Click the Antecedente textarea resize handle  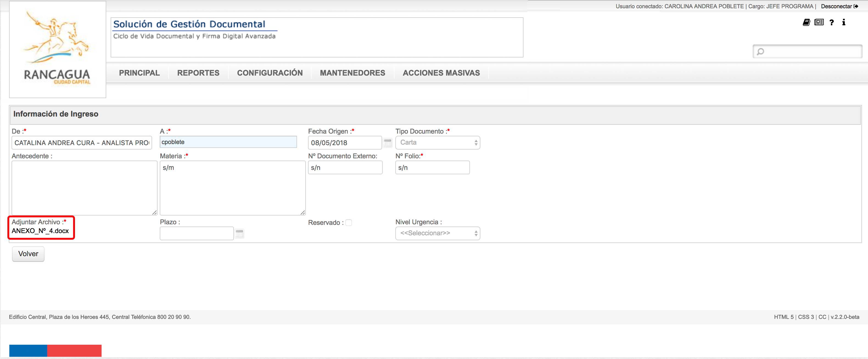pos(154,212)
